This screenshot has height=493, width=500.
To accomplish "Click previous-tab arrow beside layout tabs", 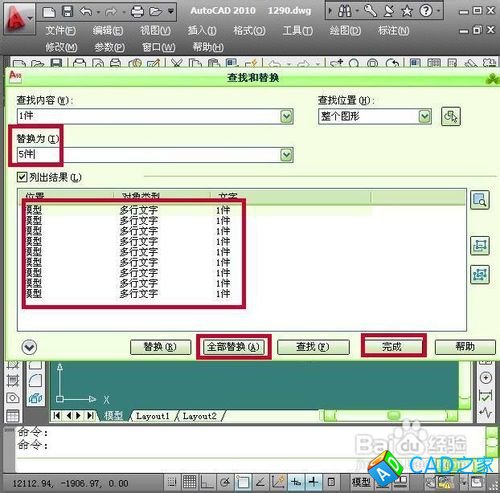I will tap(68, 415).
